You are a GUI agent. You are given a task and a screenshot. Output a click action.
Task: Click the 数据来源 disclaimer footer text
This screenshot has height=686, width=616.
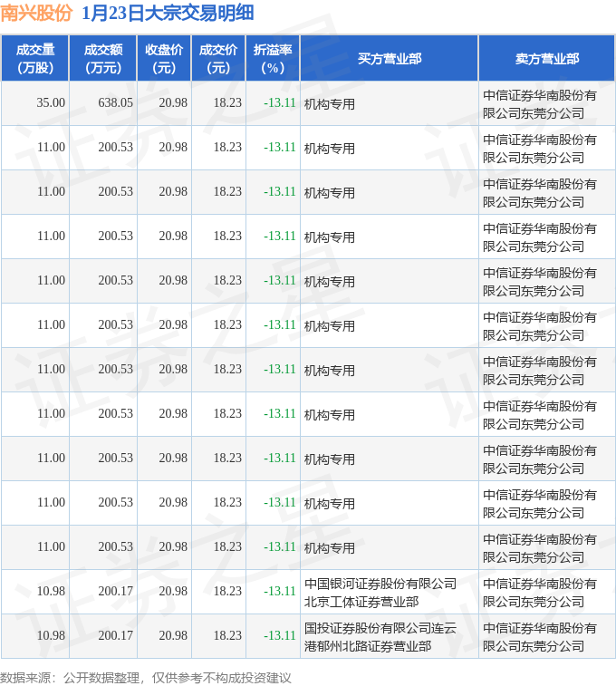pyautogui.click(x=146, y=677)
